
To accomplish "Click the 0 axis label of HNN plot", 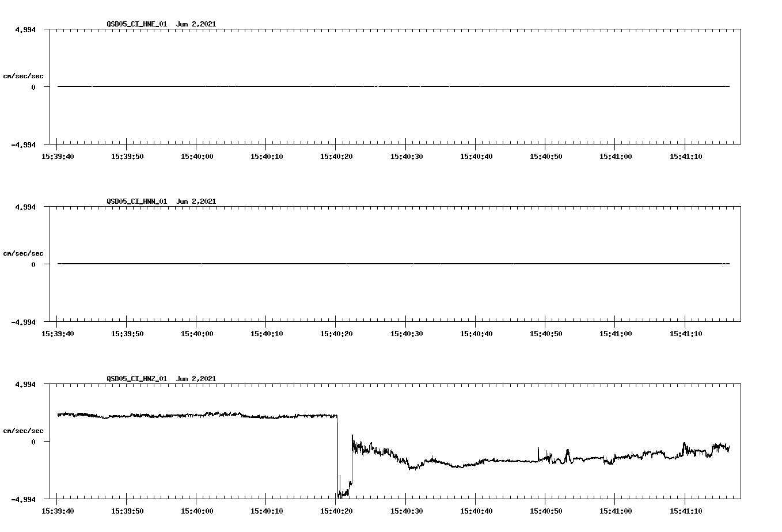I will coord(33,264).
